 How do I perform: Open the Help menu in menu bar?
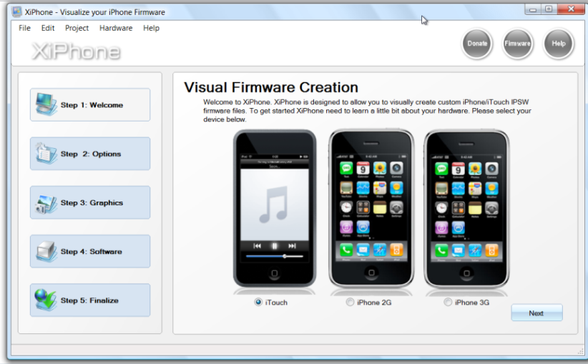pos(151,28)
